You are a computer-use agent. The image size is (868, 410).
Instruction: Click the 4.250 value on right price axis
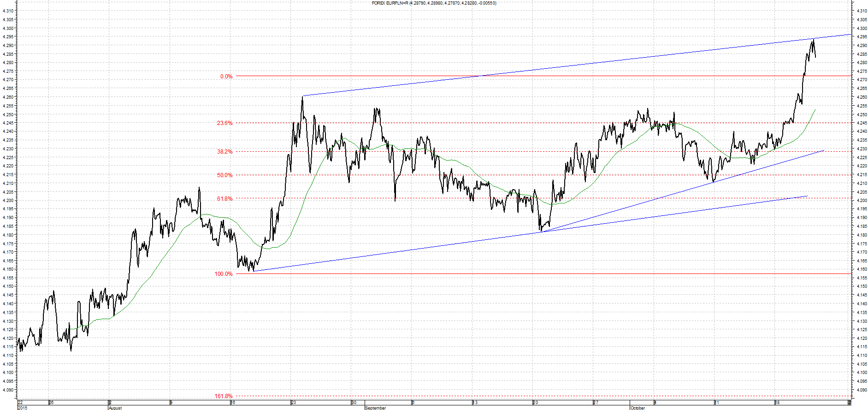(861, 114)
